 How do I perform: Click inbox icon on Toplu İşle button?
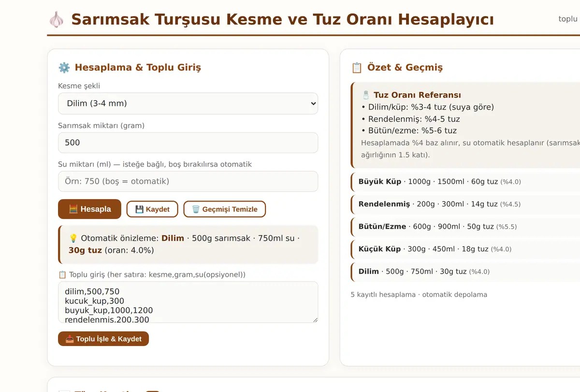pyautogui.click(x=70, y=339)
